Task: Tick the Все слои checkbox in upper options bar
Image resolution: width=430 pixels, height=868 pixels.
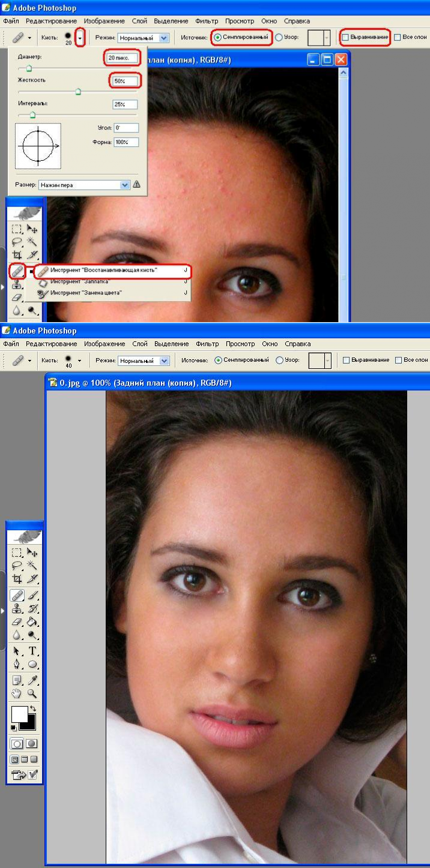Action: 398,37
